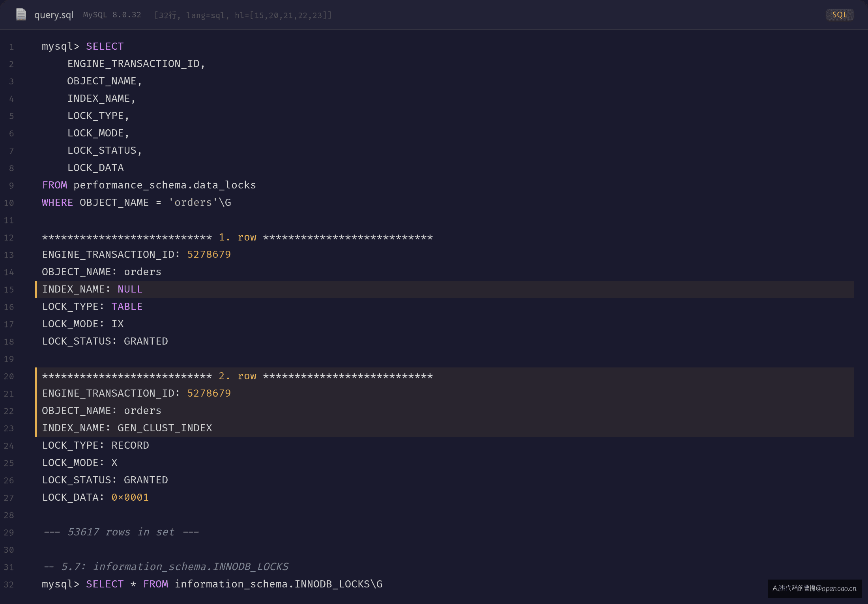Click LOCK_DATA on line 8
Viewport: 868px width, 604px height.
click(x=95, y=168)
